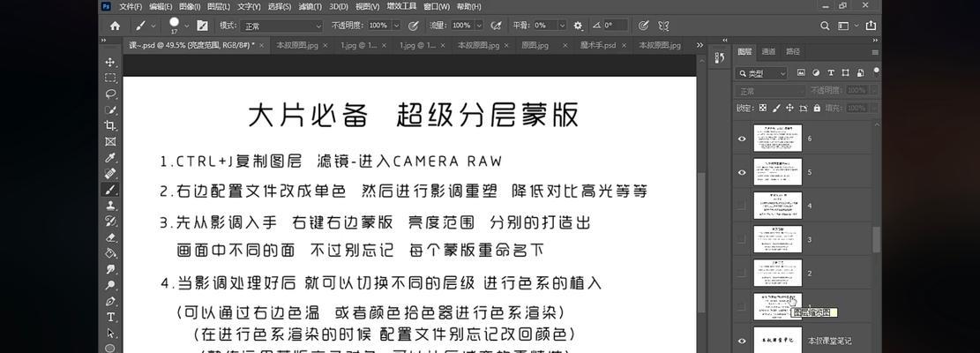
Task: Select the Move tool
Action: 110,62
